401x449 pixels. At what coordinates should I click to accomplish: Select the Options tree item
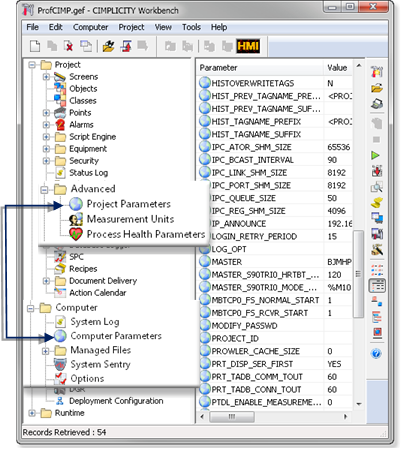(87, 378)
